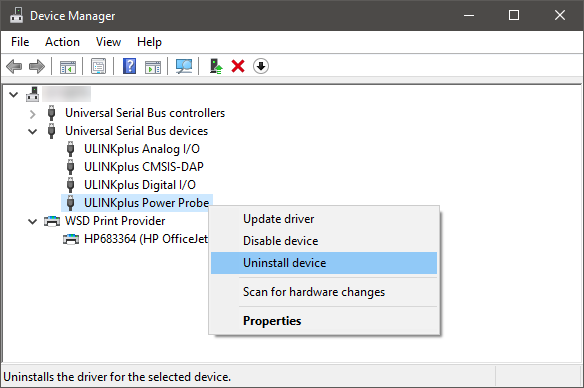This screenshot has height=388, width=584.
Task: Select ULINKplus Analog I/O label
Action: pyautogui.click(x=142, y=149)
